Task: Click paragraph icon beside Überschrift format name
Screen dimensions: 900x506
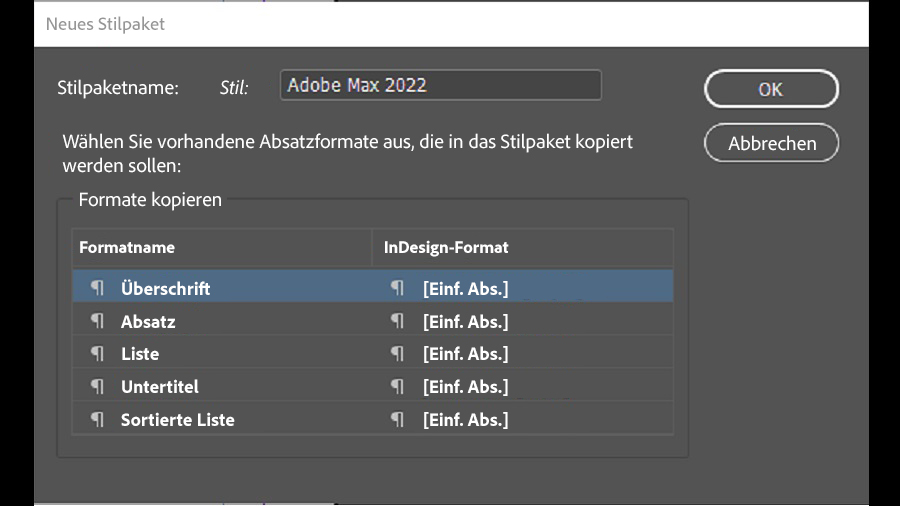Action: tap(97, 288)
